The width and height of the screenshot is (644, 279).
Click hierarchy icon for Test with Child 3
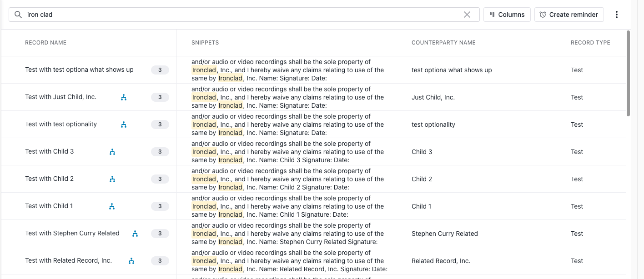(x=112, y=152)
